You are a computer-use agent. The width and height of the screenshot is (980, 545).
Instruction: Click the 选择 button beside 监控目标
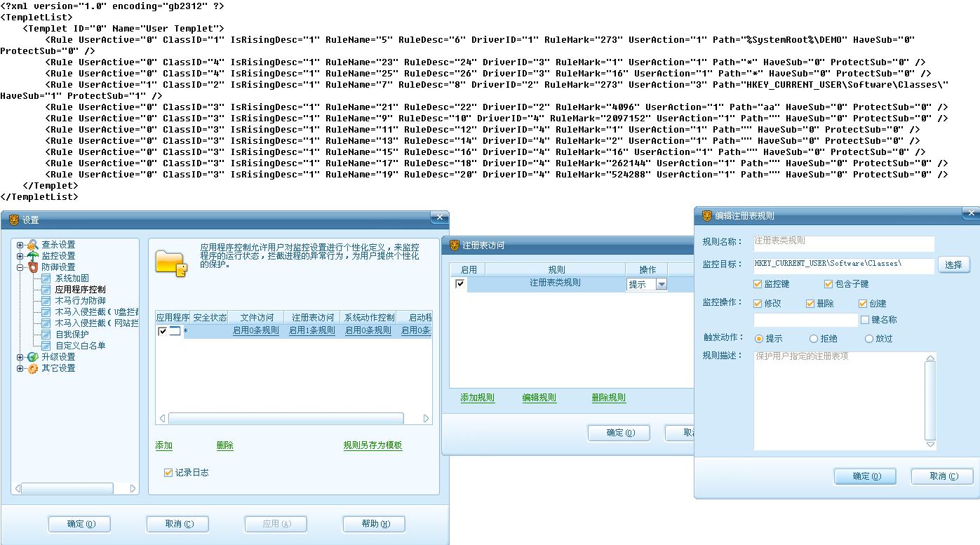tap(953, 265)
